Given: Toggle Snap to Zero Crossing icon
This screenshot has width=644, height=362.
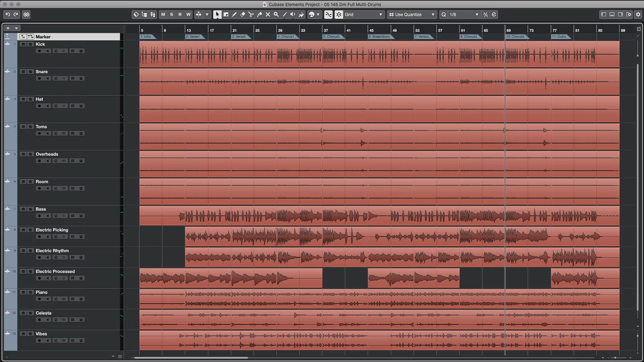Looking at the screenshot, I should coord(328,14).
